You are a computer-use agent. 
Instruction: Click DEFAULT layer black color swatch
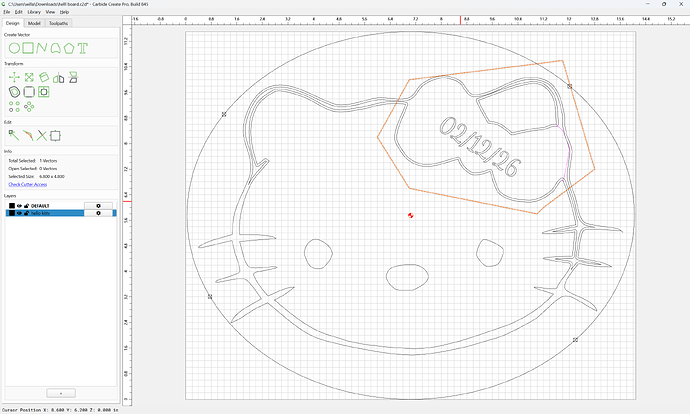[x=12, y=205]
